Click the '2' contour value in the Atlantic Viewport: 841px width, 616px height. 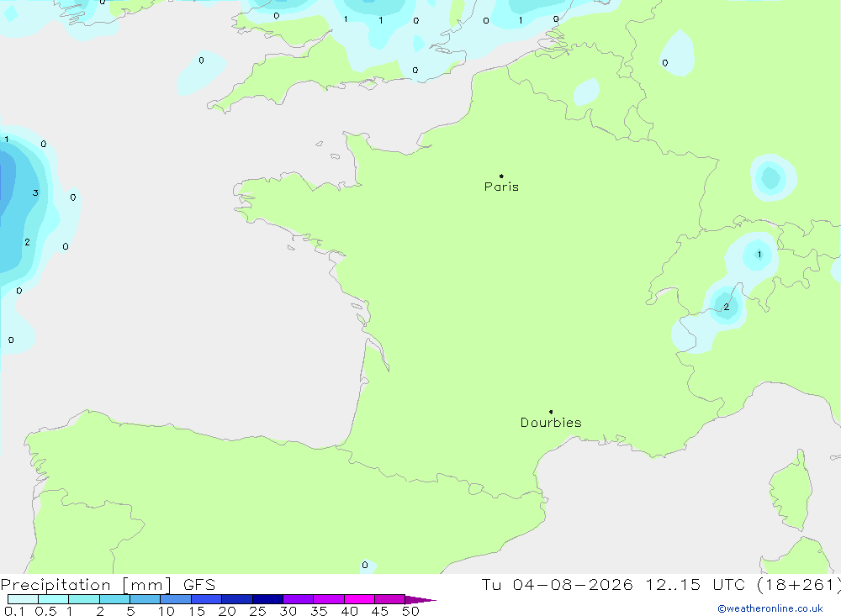(x=28, y=242)
